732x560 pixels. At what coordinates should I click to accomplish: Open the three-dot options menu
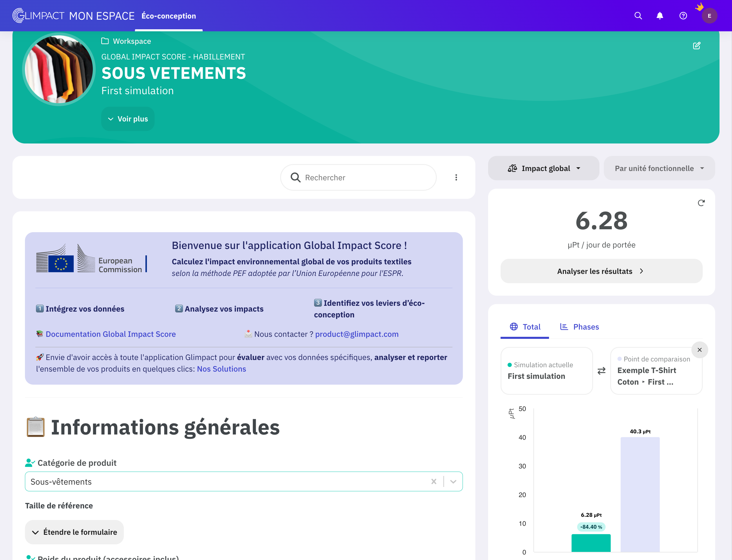point(456,177)
